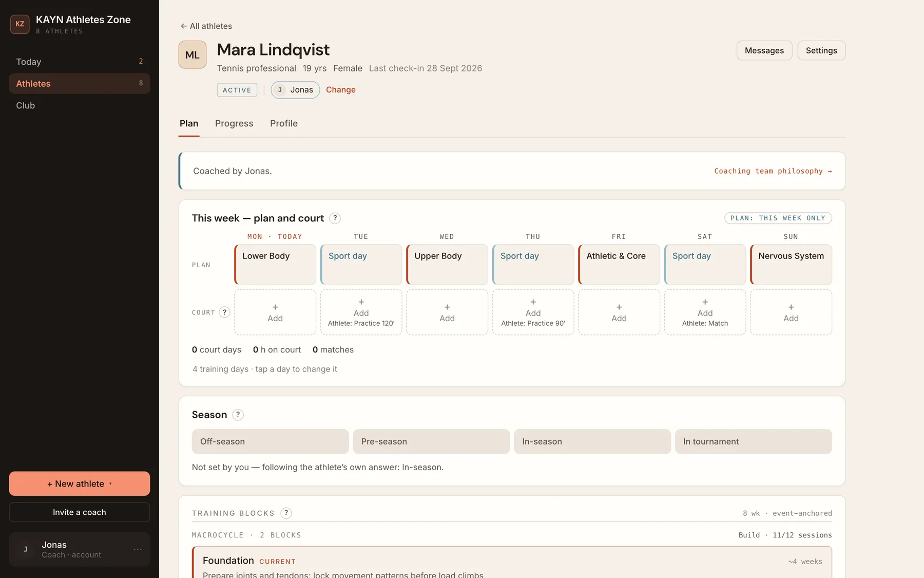The height and width of the screenshot is (578, 924).
Task: Open Monday Lower Body plan card
Action: click(275, 265)
